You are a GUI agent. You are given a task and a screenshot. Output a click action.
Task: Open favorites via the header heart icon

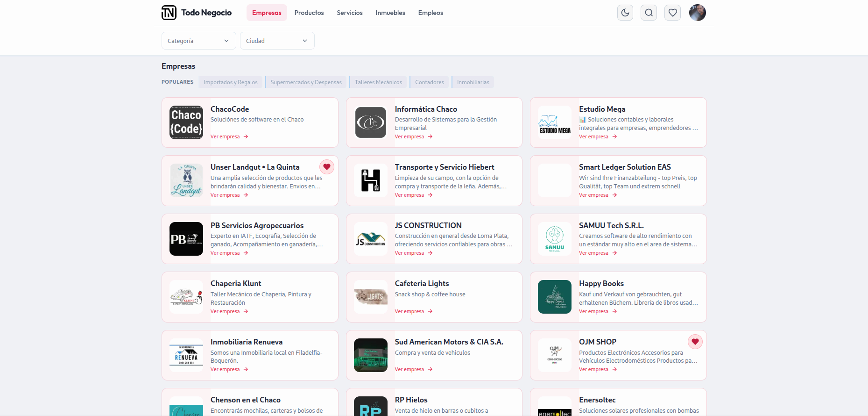[673, 13]
